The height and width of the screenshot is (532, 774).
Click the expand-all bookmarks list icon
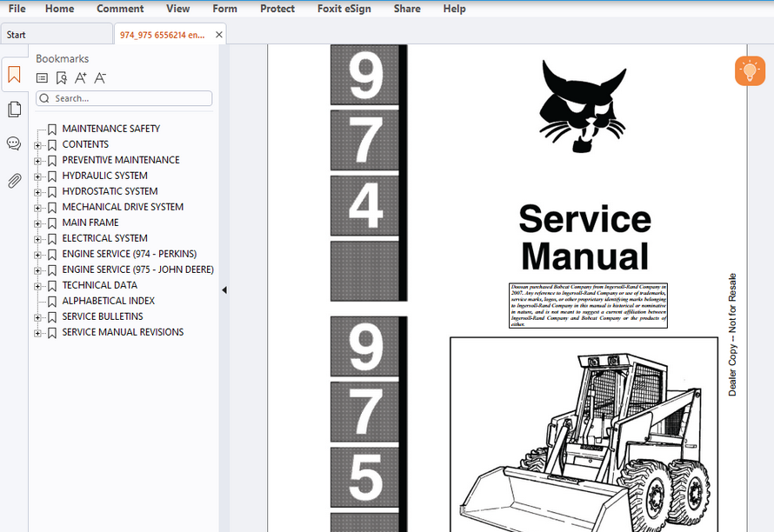[43, 78]
